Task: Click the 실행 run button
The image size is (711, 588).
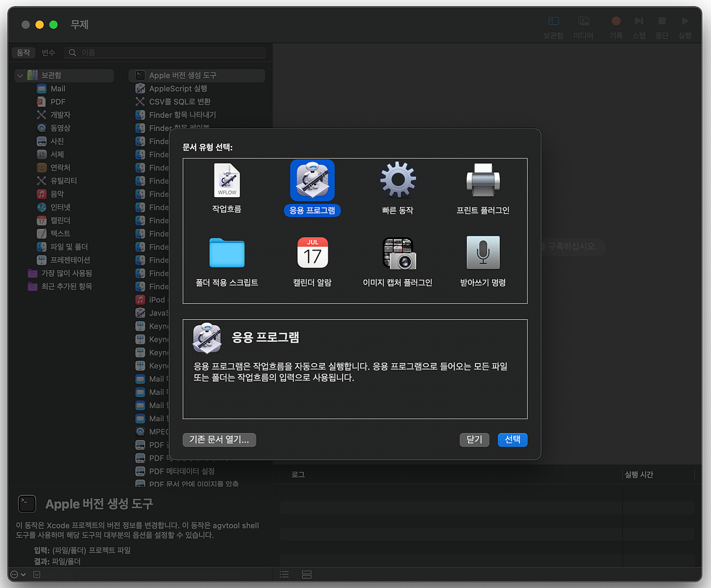Action: (685, 27)
